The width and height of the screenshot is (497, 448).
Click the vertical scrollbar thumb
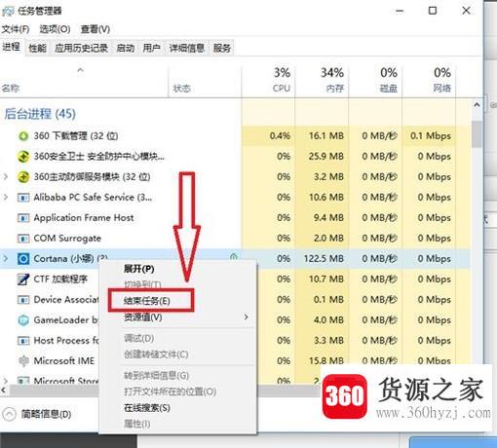tap(477, 134)
